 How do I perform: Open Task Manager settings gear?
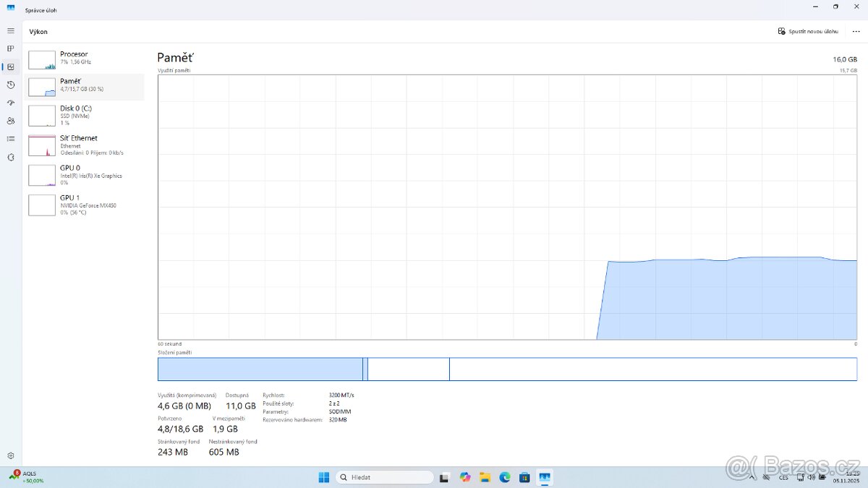[11, 455]
